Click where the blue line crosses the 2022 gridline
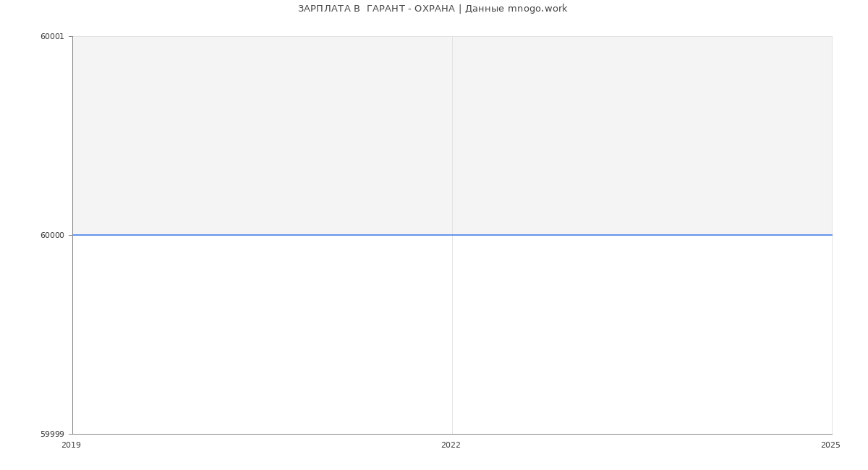This screenshot has height=470, width=868. (452, 235)
